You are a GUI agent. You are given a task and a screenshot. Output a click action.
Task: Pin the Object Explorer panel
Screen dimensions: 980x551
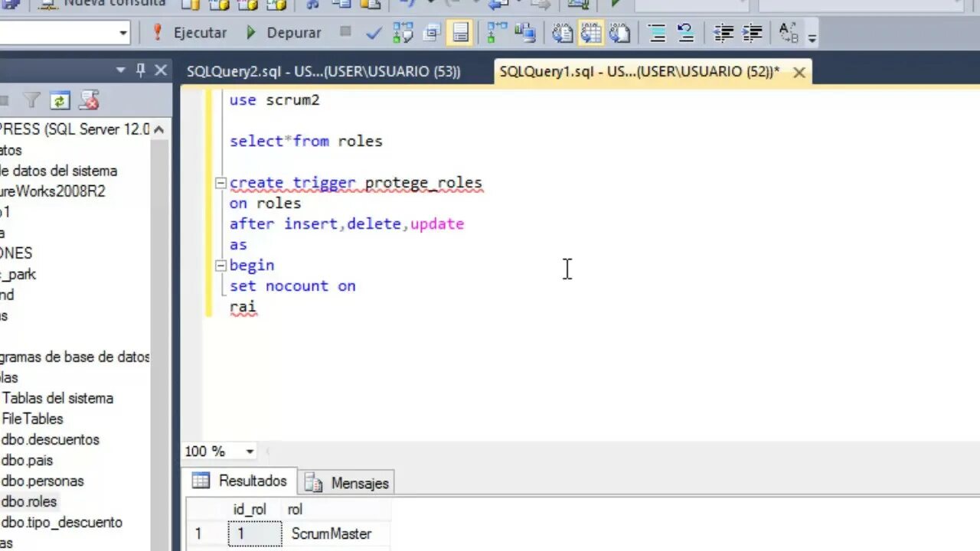click(140, 70)
